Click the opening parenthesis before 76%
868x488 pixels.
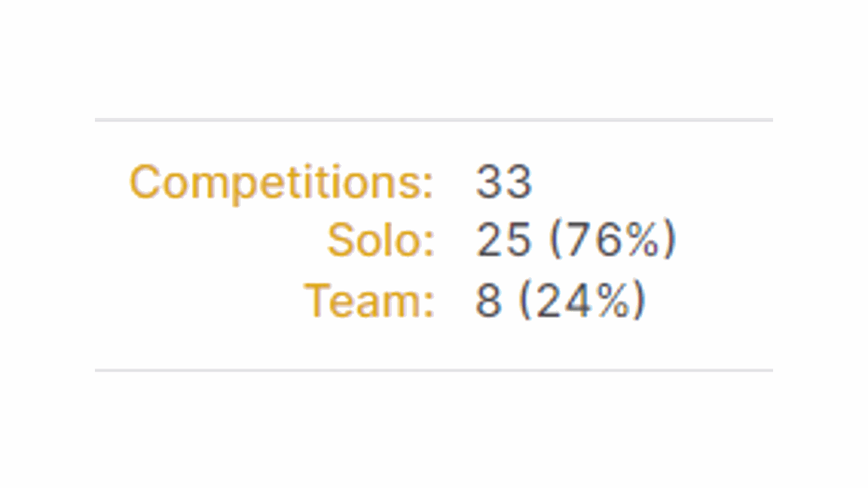(555, 241)
